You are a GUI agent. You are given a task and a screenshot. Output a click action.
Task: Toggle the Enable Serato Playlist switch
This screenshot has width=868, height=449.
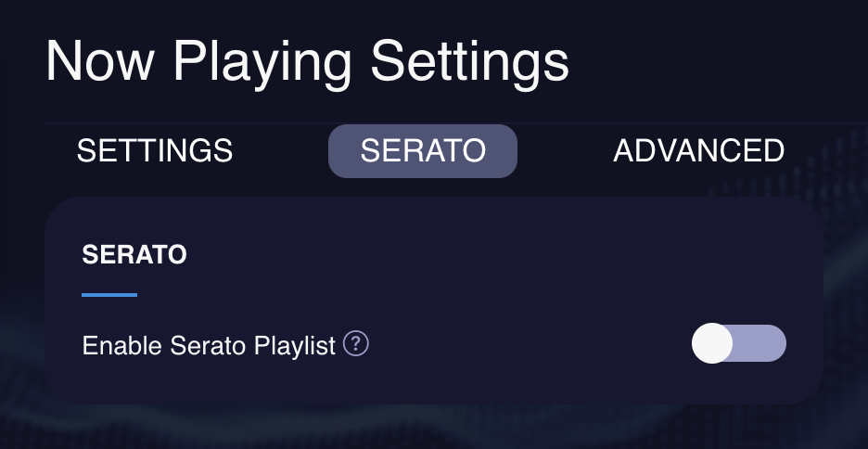[x=739, y=343]
